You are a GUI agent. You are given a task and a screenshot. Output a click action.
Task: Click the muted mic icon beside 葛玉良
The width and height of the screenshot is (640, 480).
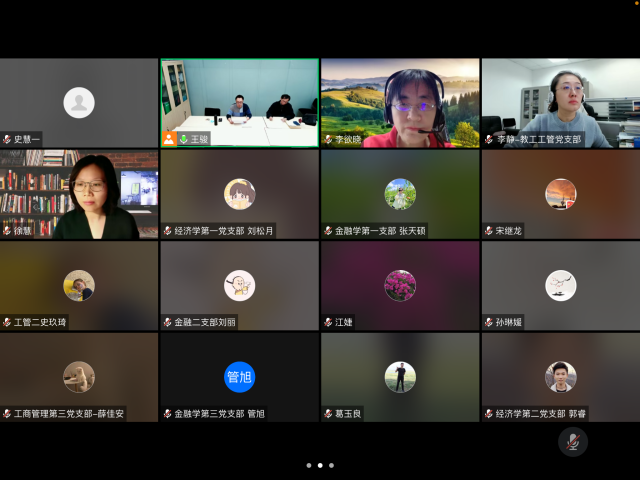click(x=328, y=413)
